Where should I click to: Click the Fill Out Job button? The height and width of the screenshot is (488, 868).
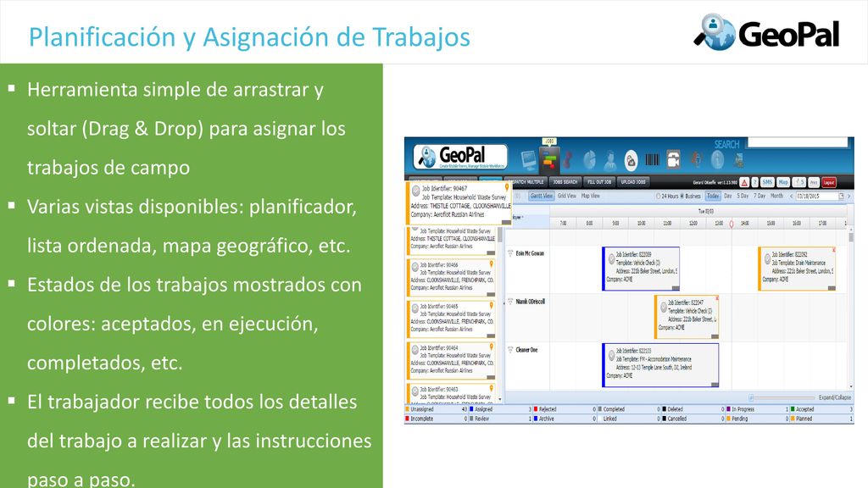pyautogui.click(x=599, y=182)
